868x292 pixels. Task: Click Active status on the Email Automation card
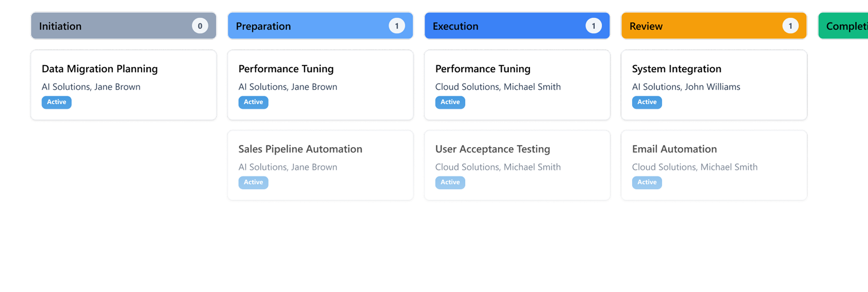646,182
